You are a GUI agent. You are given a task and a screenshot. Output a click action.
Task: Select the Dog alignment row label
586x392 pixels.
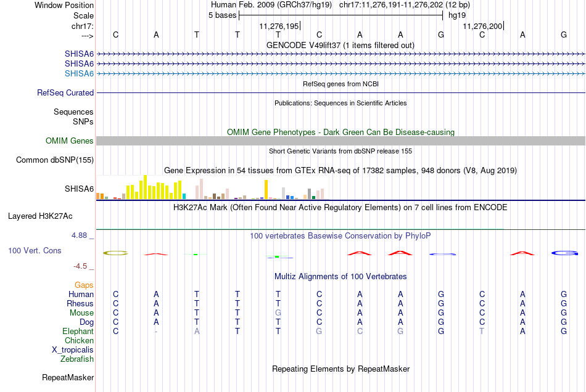(86, 322)
